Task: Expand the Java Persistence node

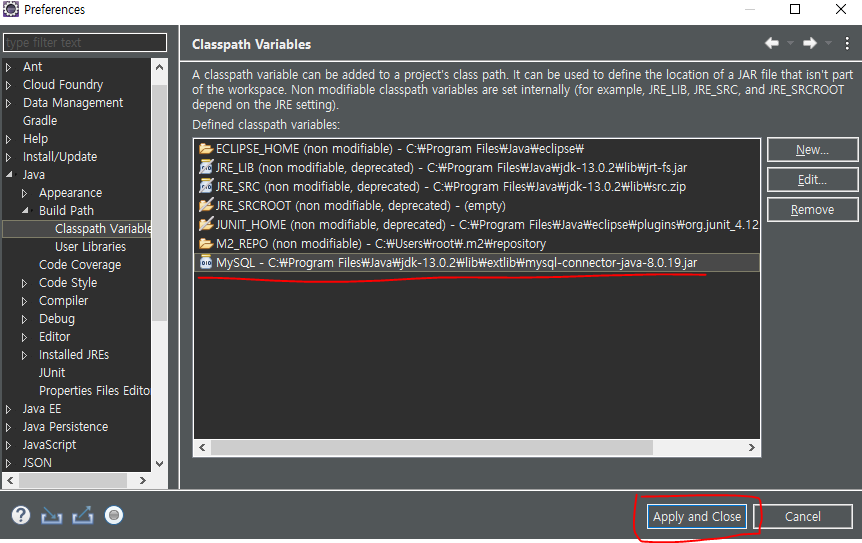Action: pos(9,427)
